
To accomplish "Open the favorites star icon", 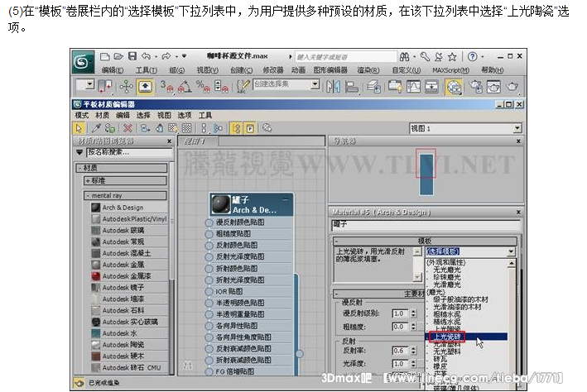I will tap(452, 57).
